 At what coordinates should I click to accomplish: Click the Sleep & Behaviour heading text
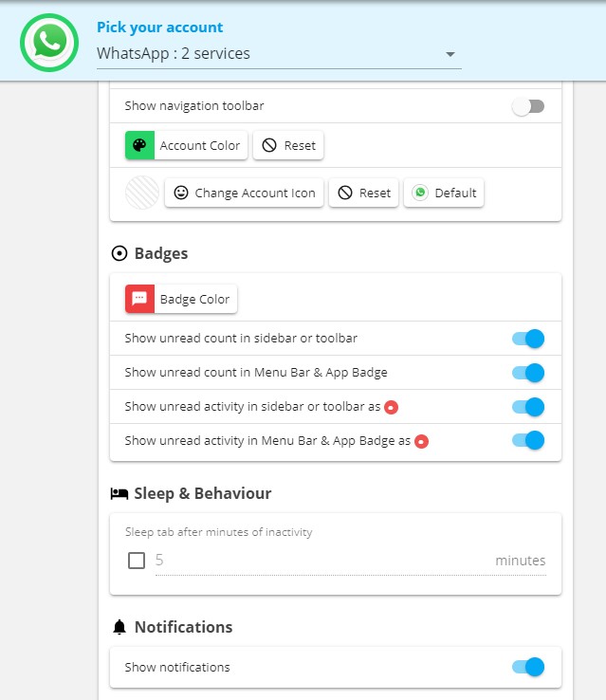(203, 493)
